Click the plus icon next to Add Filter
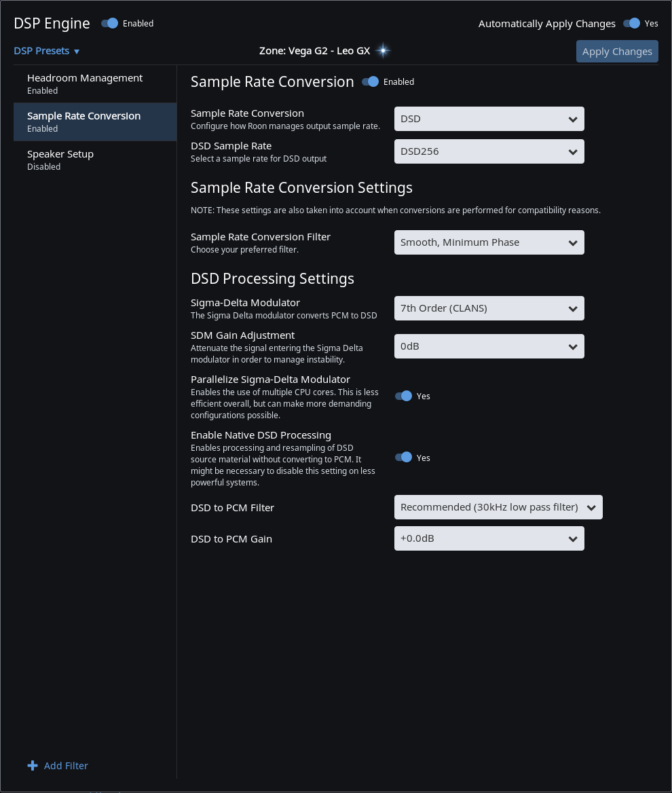 coord(33,766)
